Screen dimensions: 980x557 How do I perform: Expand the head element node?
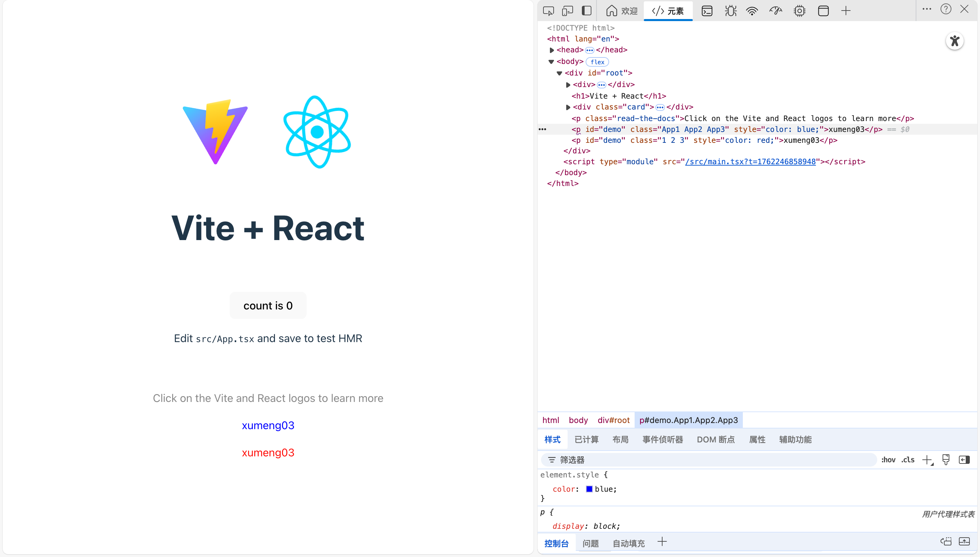552,50
